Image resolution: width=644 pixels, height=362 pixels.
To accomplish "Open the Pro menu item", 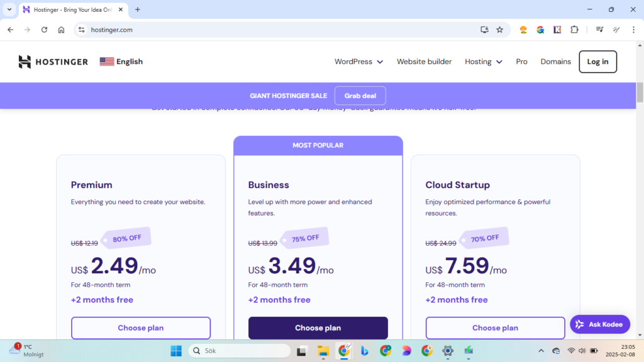I will pyautogui.click(x=521, y=62).
